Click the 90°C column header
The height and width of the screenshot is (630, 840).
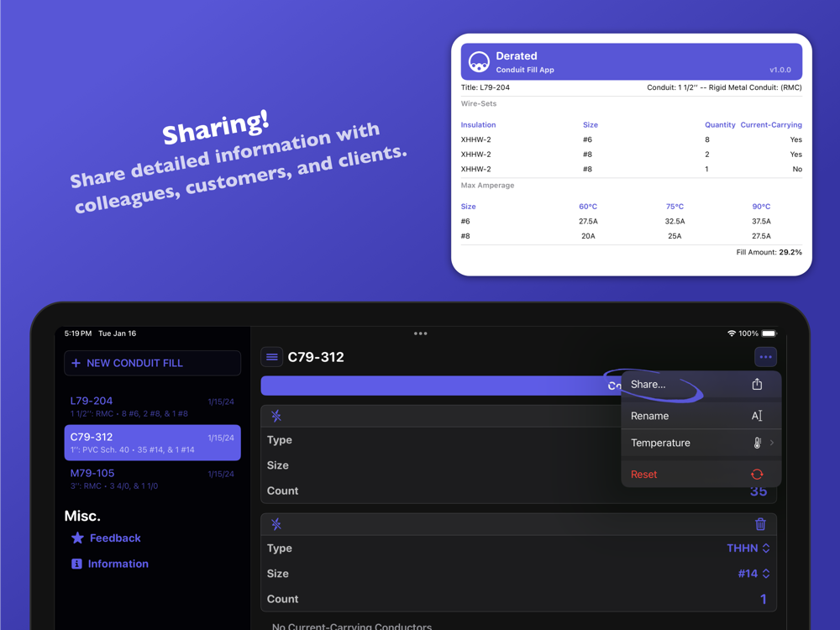click(x=761, y=207)
